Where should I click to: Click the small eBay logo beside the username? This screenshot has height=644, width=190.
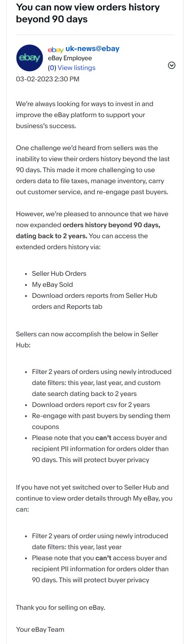(56, 50)
